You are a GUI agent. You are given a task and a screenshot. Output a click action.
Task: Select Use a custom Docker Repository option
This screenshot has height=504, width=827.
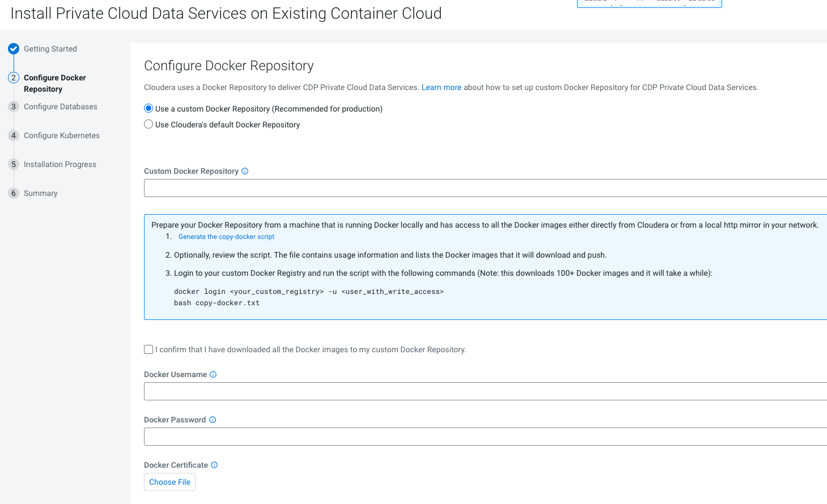[149, 109]
